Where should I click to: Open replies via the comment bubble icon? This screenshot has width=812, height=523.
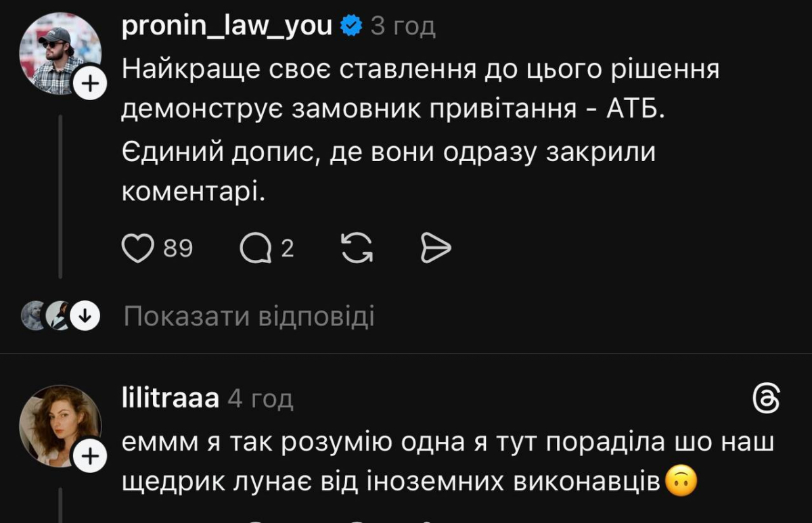pyautogui.click(x=256, y=250)
